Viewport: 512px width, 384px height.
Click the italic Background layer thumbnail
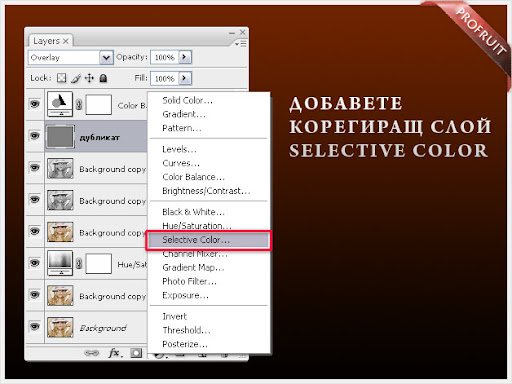[x=60, y=327]
